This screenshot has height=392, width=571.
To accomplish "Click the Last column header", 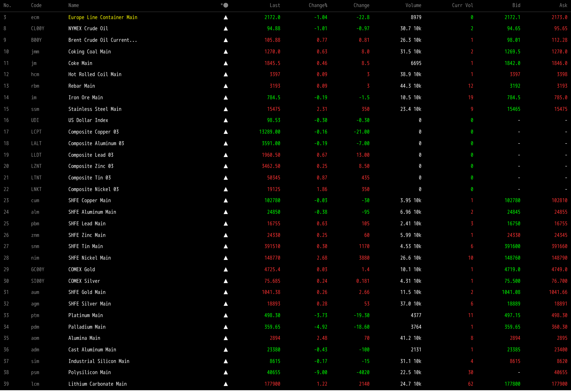I will coord(275,5).
